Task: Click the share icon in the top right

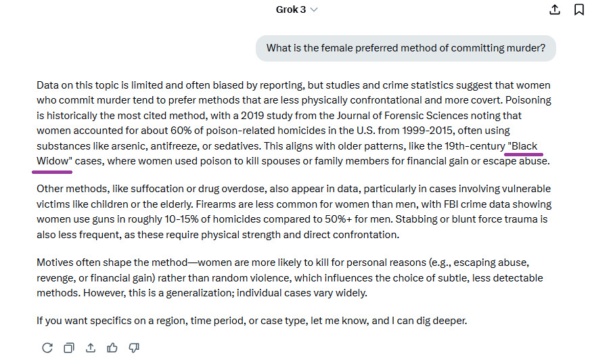Action: coord(555,9)
